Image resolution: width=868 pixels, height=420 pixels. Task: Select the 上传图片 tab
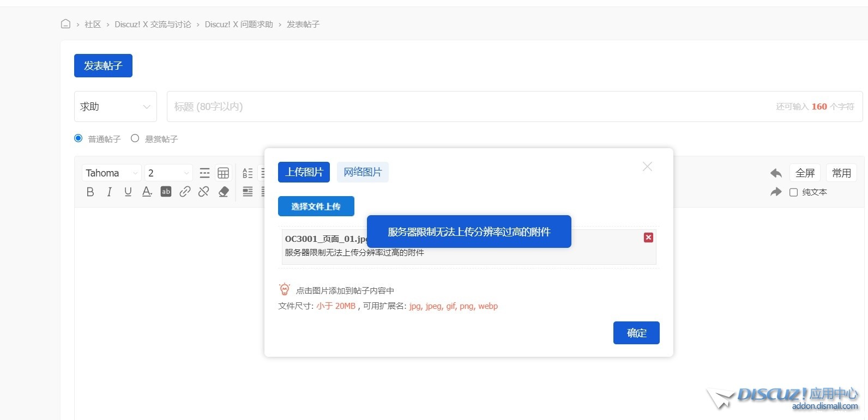click(304, 172)
